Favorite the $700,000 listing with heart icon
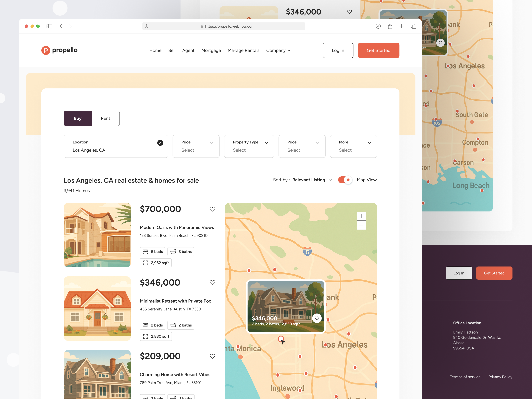Screen dimensions: 532x399 (x=213, y=209)
